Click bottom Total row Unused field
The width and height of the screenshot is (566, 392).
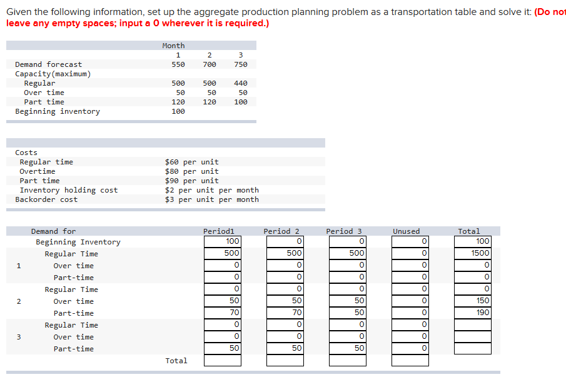(x=410, y=361)
